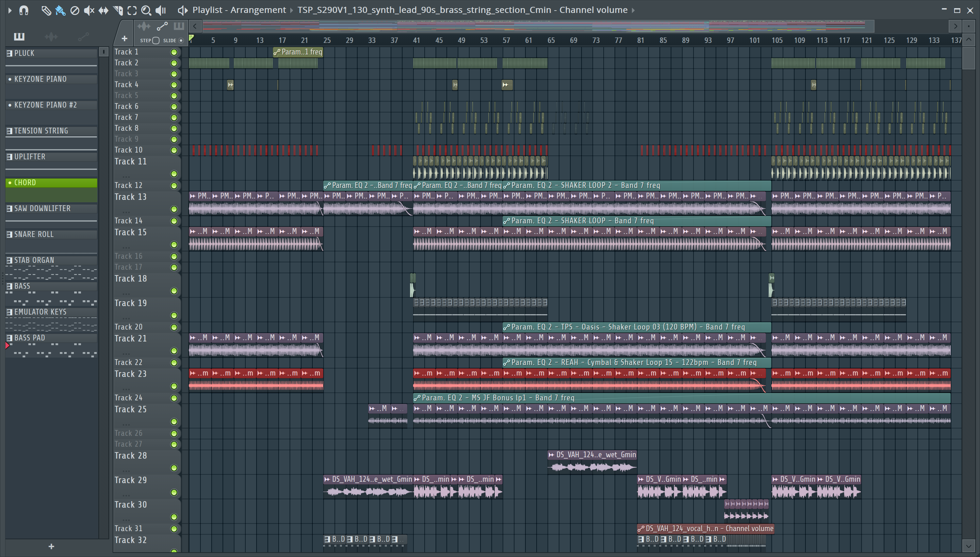Mute Track 23 using its green LED

coord(174,386)
